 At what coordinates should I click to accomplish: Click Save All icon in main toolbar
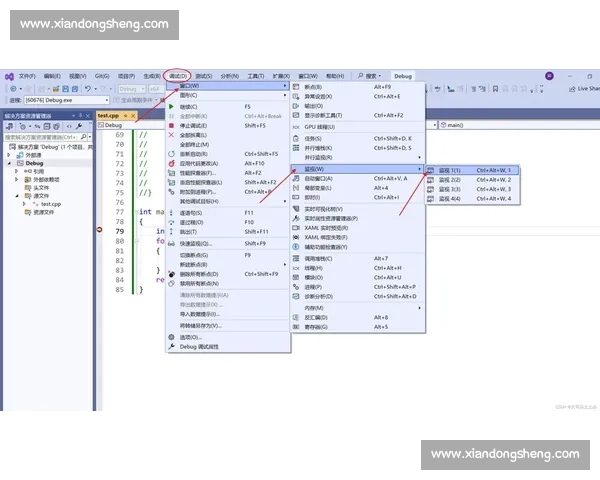coord(75,89)
